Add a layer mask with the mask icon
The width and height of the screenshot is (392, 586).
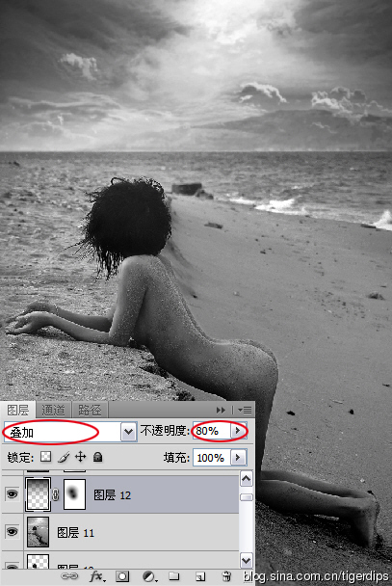122,576
